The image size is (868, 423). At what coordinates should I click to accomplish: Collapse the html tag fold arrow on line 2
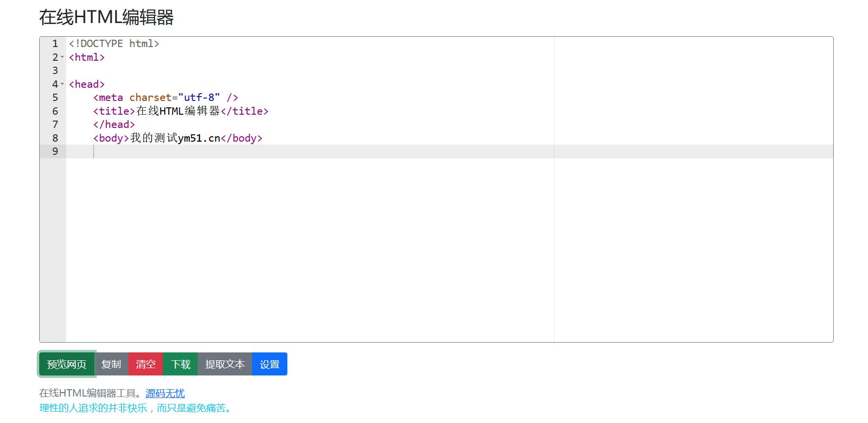[x=62, y=57]
